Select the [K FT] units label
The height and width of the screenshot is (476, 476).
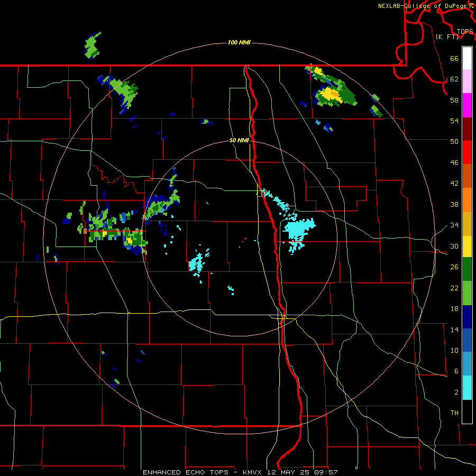tap(447, 36)
